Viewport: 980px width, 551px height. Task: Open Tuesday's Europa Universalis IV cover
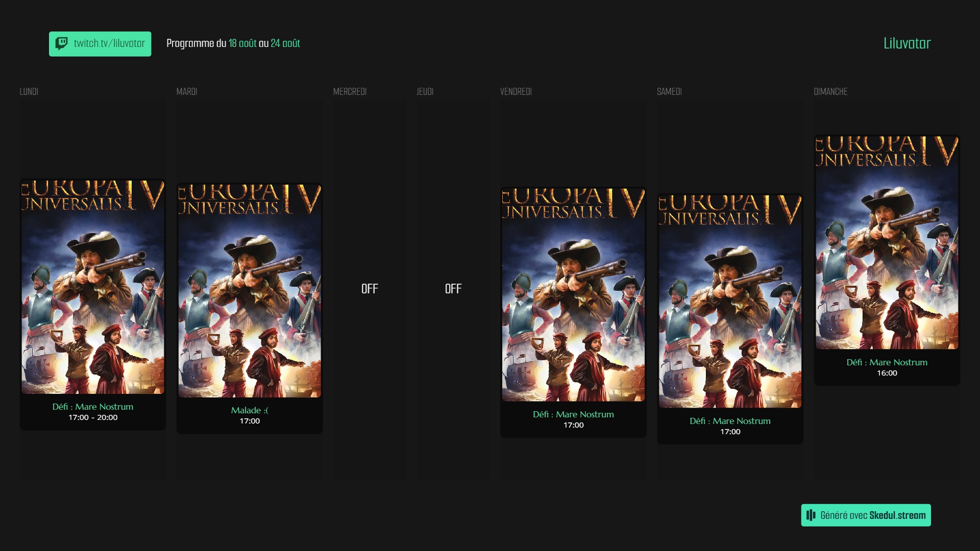pyautogui.click(x=250, y=291)
